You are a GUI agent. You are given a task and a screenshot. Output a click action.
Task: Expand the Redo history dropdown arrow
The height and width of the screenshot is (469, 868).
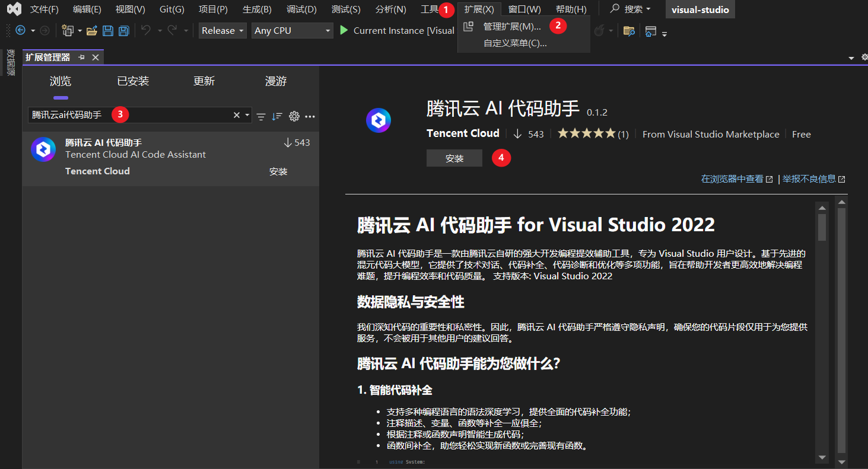(186, 31)
